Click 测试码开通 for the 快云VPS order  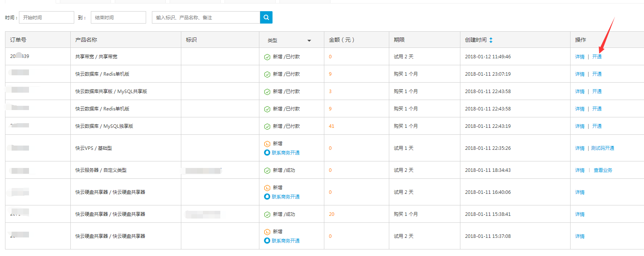tap(602, 148)
